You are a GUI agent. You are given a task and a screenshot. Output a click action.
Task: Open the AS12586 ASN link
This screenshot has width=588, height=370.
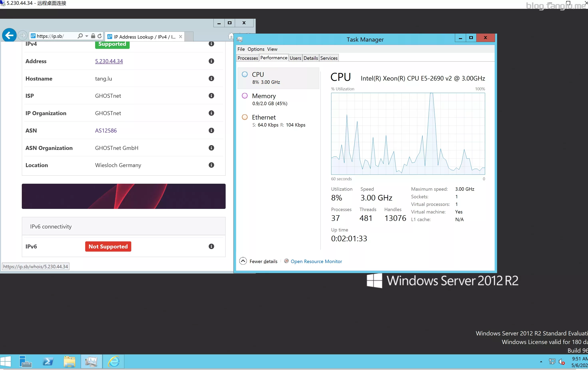coord(106,130)
